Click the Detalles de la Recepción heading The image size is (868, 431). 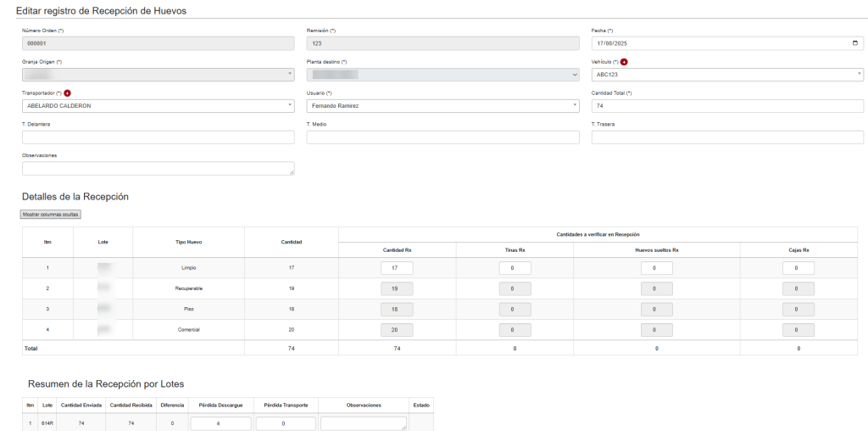(x=75, y=197)
